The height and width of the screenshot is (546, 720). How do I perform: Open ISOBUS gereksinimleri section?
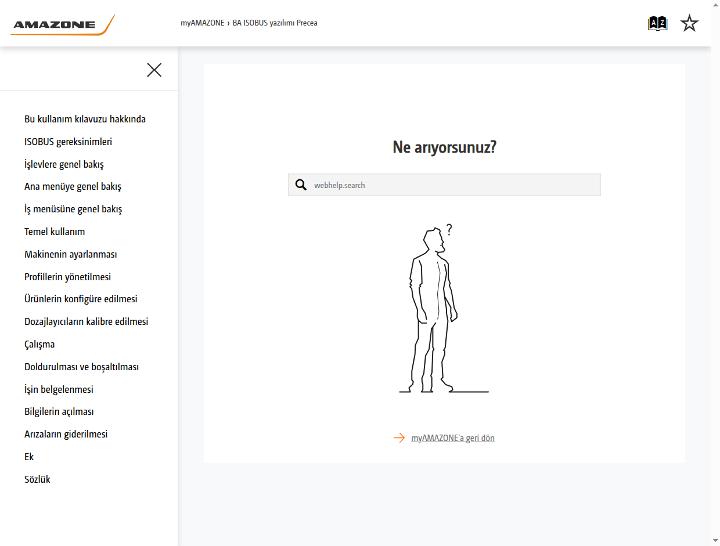coord(68,141)
